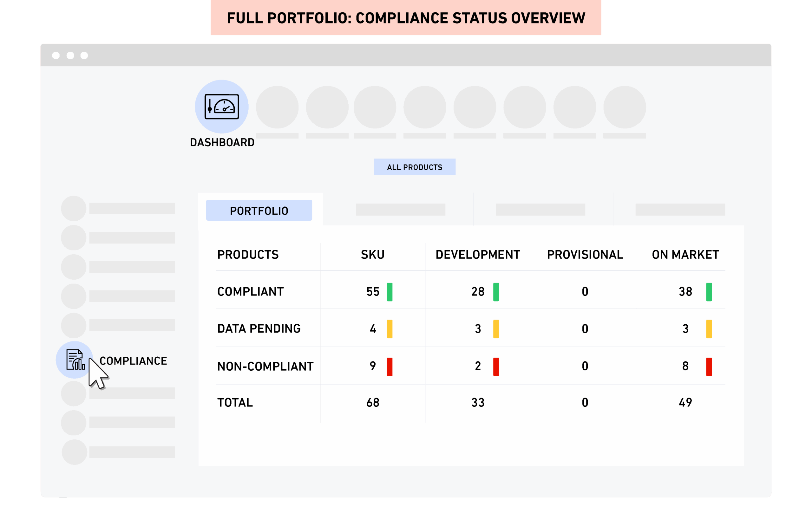The image size is (812, 532).
Task: Select the Compliance sidebar label
Action: pyautogui.click(x=133, y=361)
